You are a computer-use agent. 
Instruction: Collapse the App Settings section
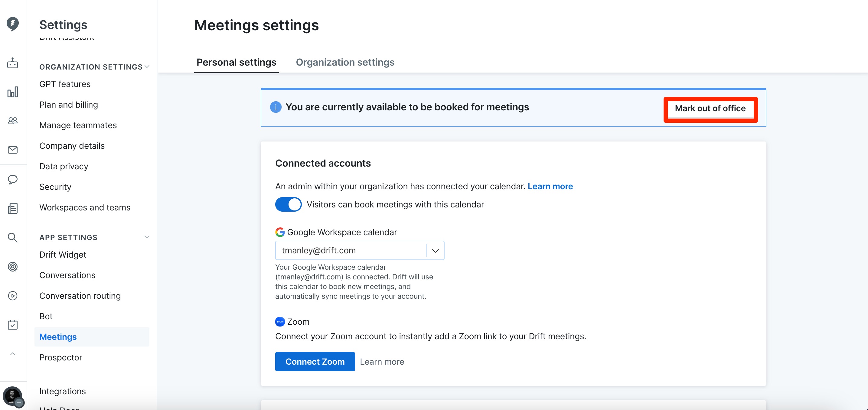147,237
